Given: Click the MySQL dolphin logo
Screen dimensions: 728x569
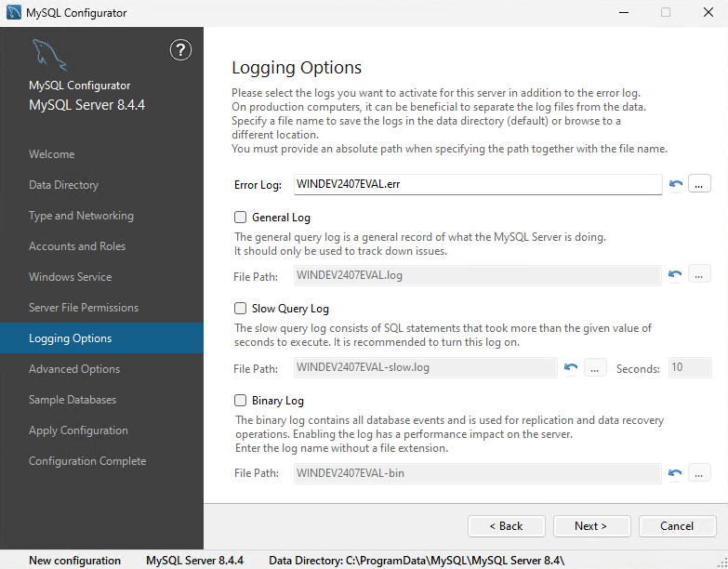Looking at the screenshot, I should pyautogui.click(x=49, y=55).
